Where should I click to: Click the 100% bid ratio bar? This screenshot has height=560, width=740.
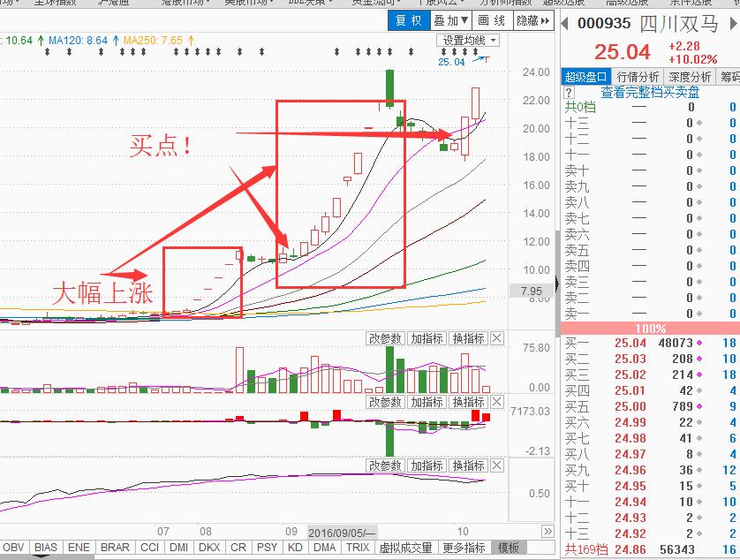[x=650, y=329]
